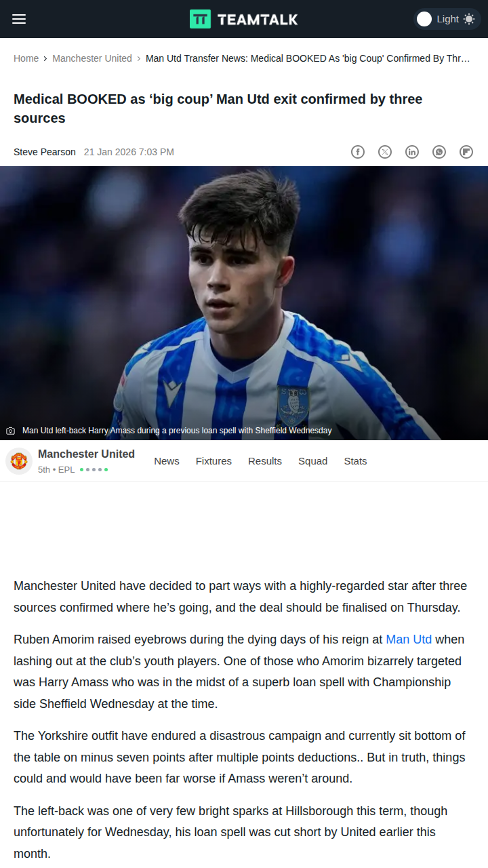Click the TEAMtalk logo
This screenshot has width=488, height=868.
point(244,19)
